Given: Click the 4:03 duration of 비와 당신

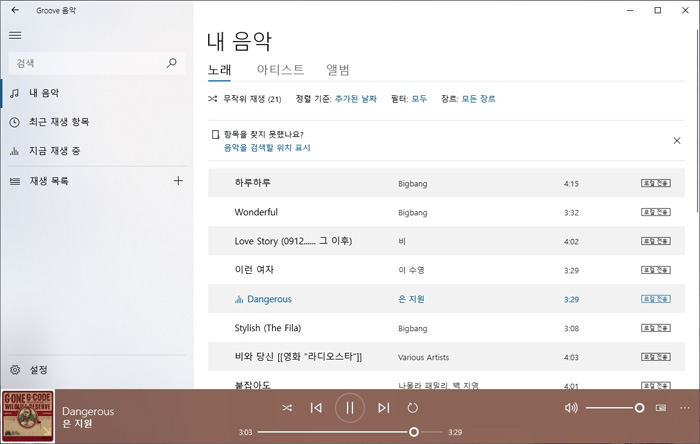Looking at the screenshot, I should click(x=571, y=357).
